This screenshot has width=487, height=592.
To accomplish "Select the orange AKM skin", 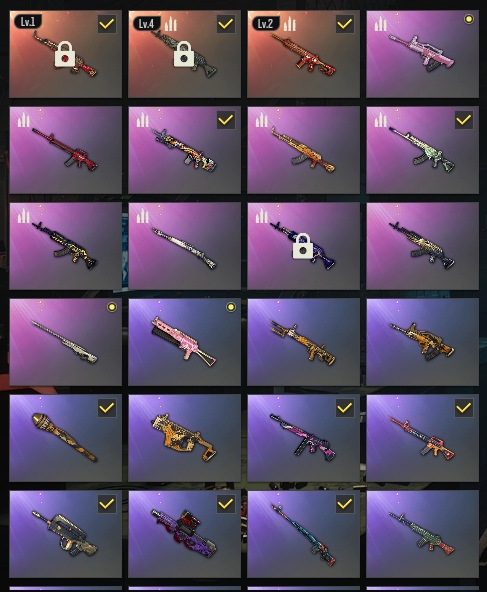I will click(304, 150).
